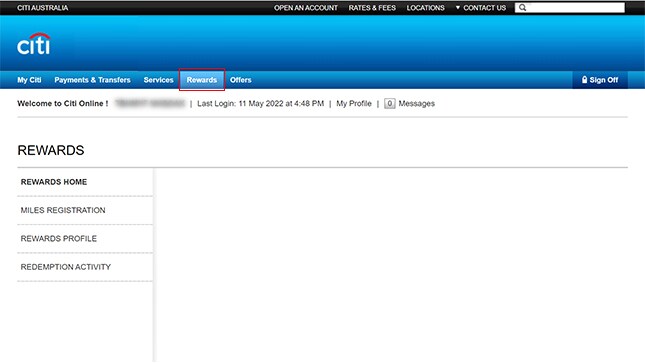Expand the Contact Us dropdown arrow
Screen dimensions: 645x363
point(457,7)
